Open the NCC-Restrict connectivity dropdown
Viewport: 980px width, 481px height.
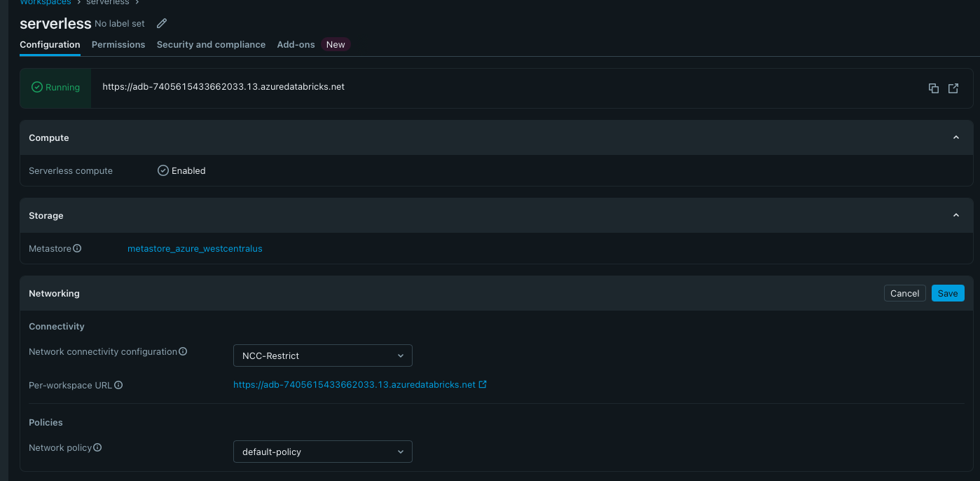pos(323,355)
